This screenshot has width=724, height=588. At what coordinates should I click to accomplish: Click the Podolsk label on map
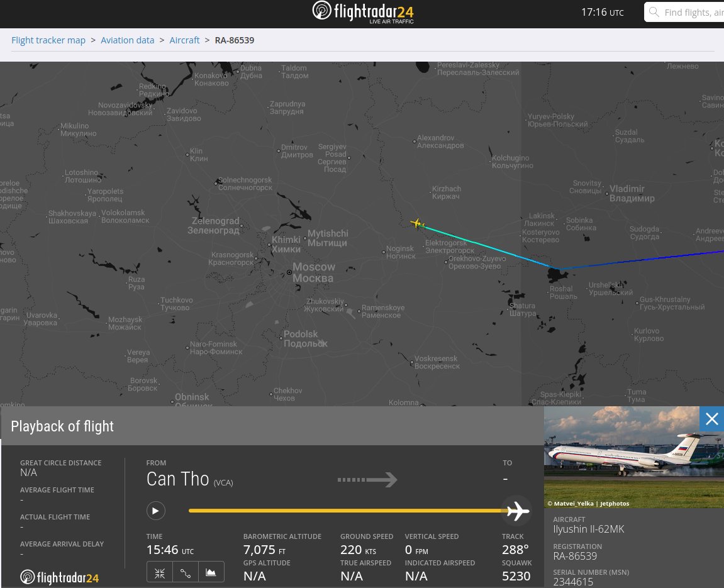[x=305, y=338]
